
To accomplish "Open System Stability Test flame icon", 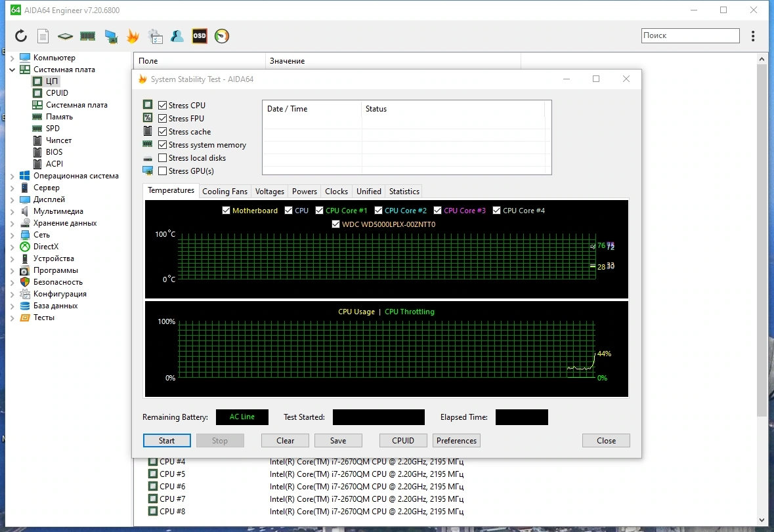I will pos(133,36).
